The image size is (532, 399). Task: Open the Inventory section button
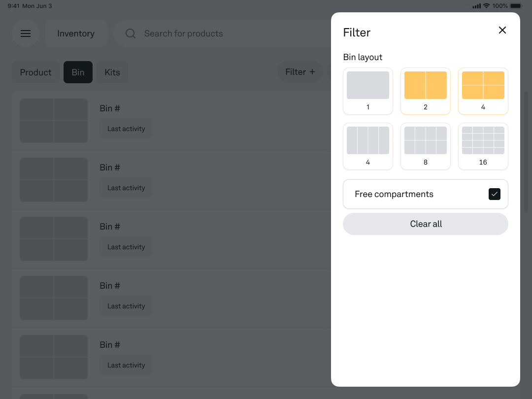click(76, 33)
